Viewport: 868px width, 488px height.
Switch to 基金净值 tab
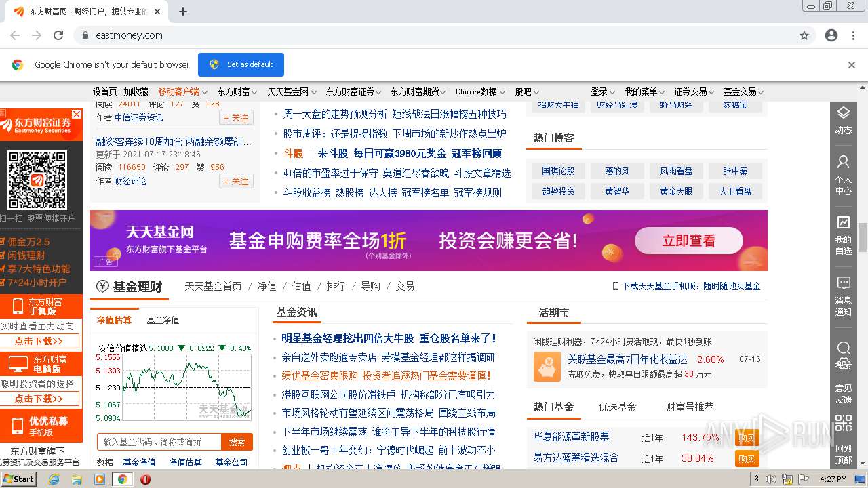pos(163,320)
